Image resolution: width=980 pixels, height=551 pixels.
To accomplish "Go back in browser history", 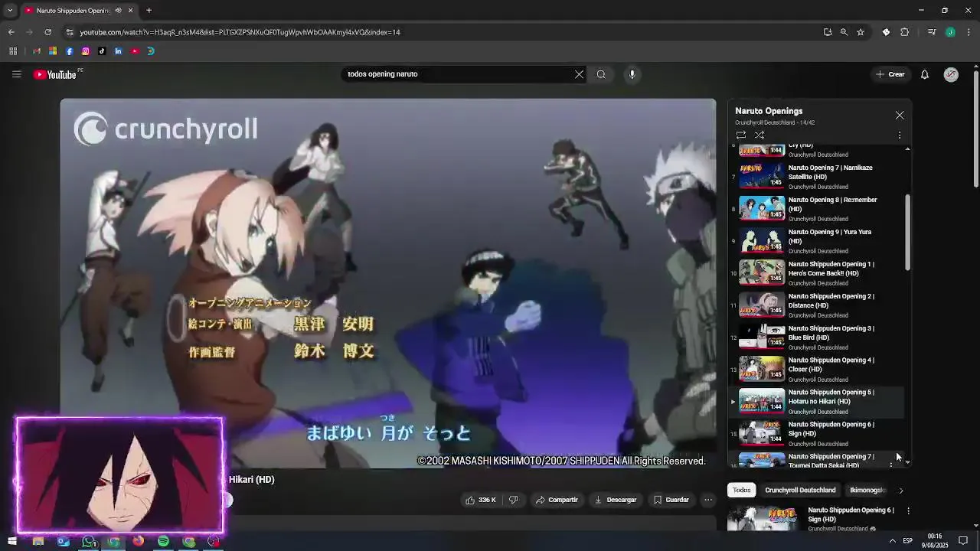I will click(x=11, y=32).
